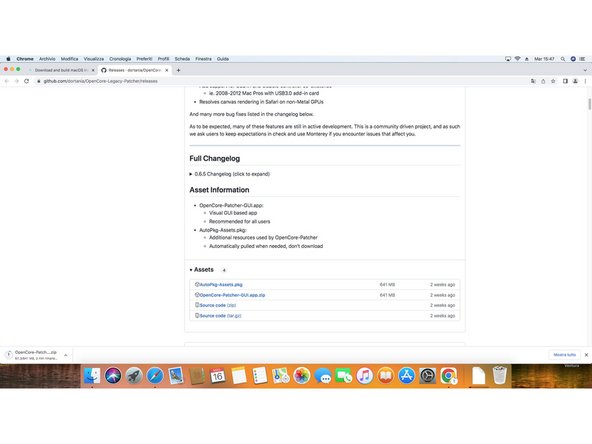Image resolution: width=592 pixels, height=444 pixels.
Task: Open Siri from the menu bar
Action: coord(573,59)
